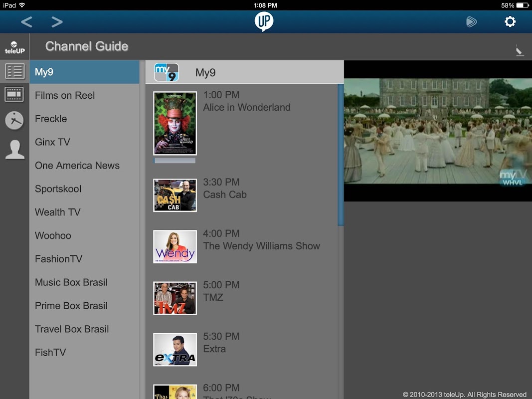
Task: Open the user profile sidebar icon
Action: pyautogui.click(x=14, y=149)
